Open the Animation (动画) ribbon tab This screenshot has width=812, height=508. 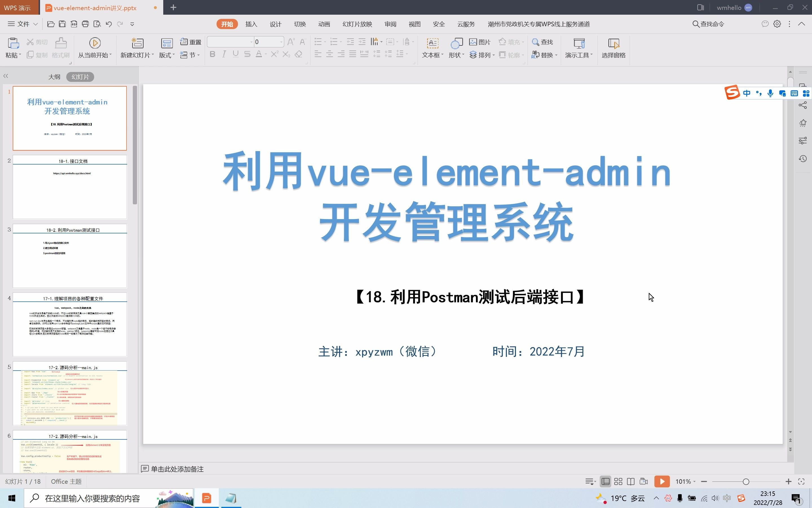[x=324, y=24]
